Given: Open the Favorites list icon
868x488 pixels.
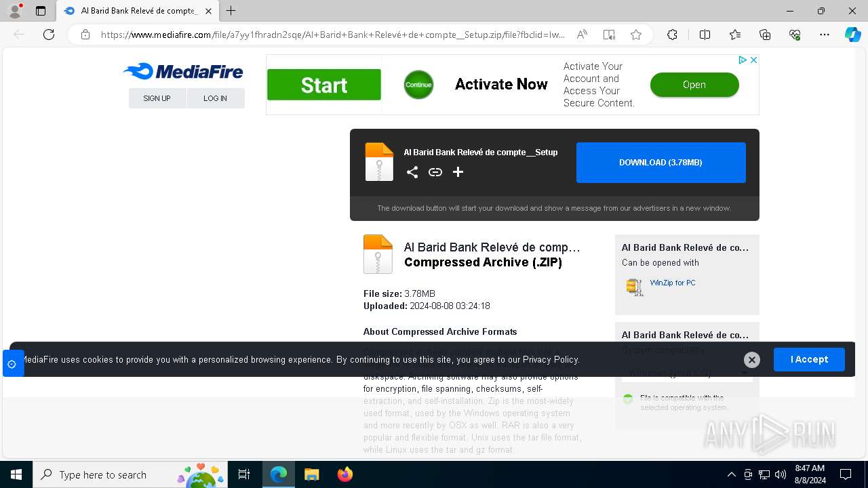Looking at the screenshot, I should (735, 35).
